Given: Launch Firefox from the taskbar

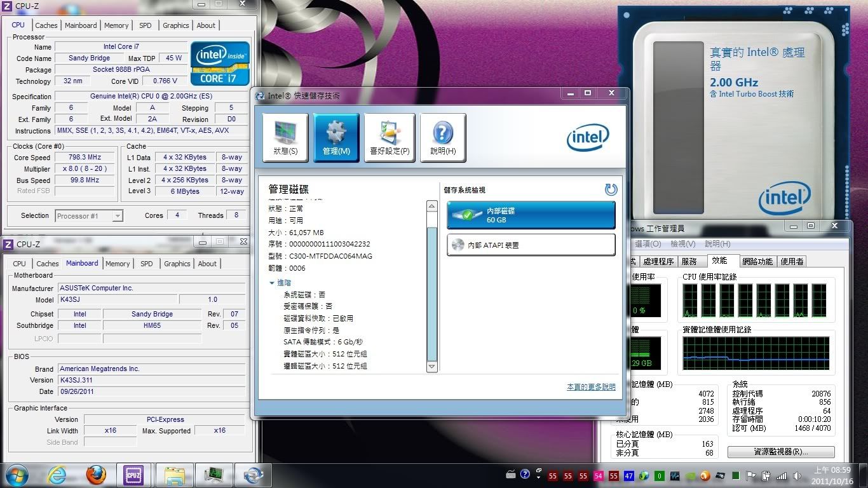Looking at the screenshot, I should pyautogui.click(x=96, y=475).
